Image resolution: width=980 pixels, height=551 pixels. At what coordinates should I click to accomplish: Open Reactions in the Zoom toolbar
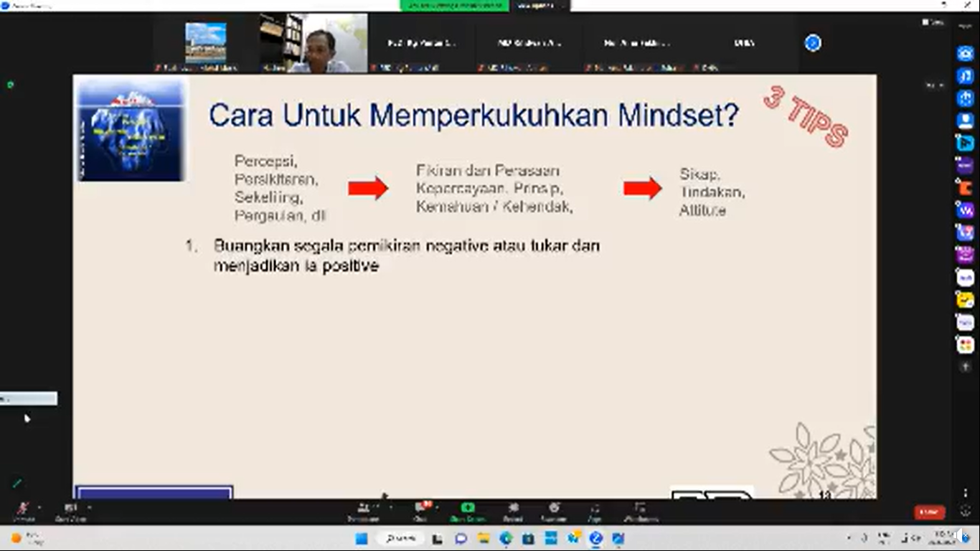point(553,511)
